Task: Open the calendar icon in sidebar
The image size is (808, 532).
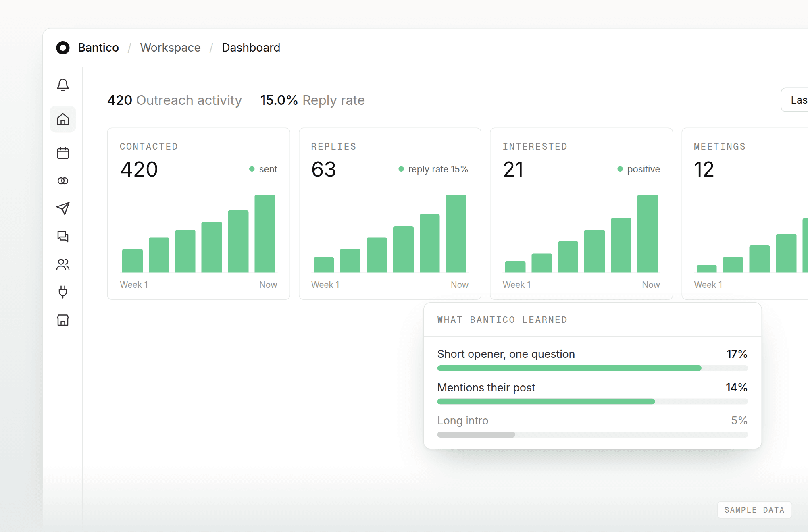Action: click(63, 153)
